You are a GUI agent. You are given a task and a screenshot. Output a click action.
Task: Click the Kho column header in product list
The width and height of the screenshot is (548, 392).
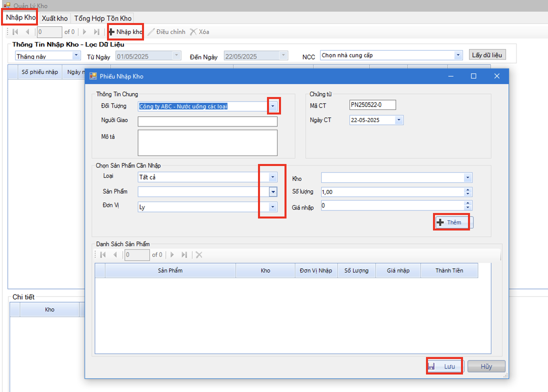tap(265, 270)
